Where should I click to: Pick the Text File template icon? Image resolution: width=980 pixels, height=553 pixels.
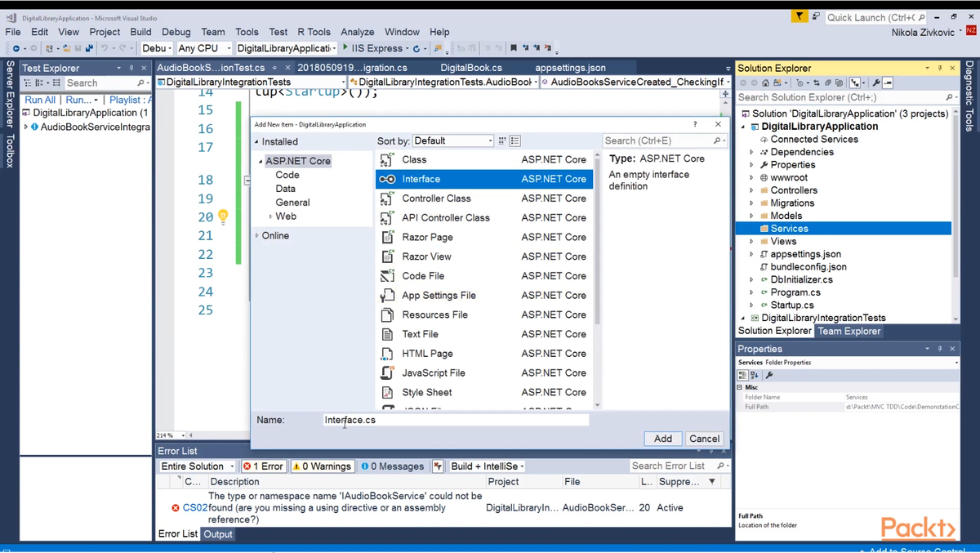[x=387, y=334]
